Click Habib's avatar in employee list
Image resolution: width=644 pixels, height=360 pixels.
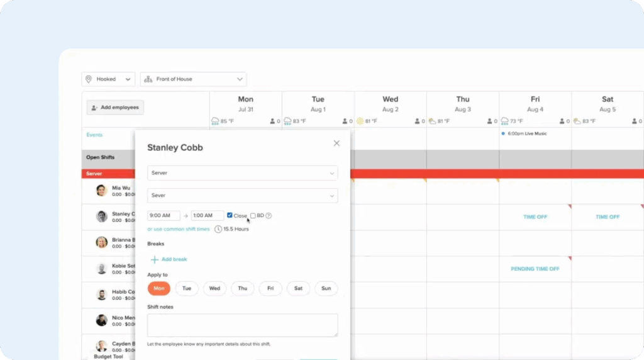(x=101, y=295)
